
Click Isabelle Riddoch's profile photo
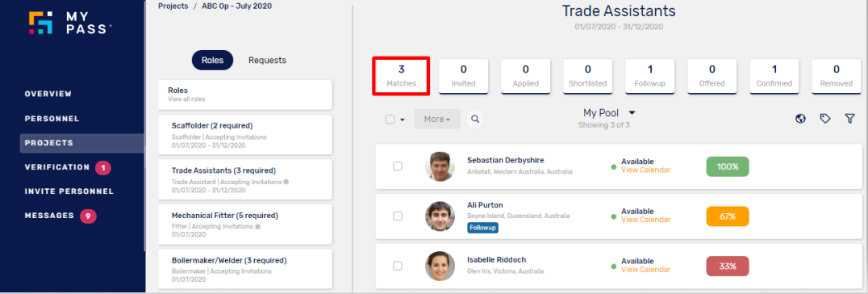(440, 266)
